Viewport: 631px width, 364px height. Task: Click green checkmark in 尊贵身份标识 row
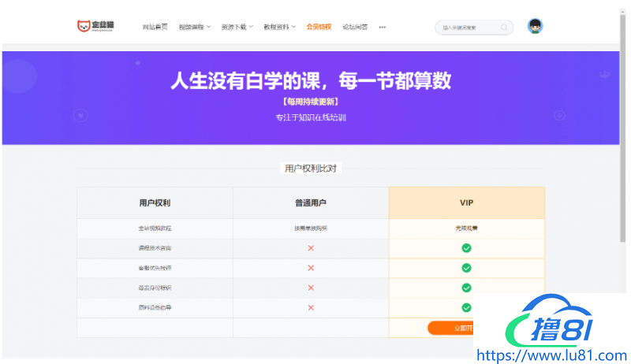pyautogui.click(x=466, y=288)
